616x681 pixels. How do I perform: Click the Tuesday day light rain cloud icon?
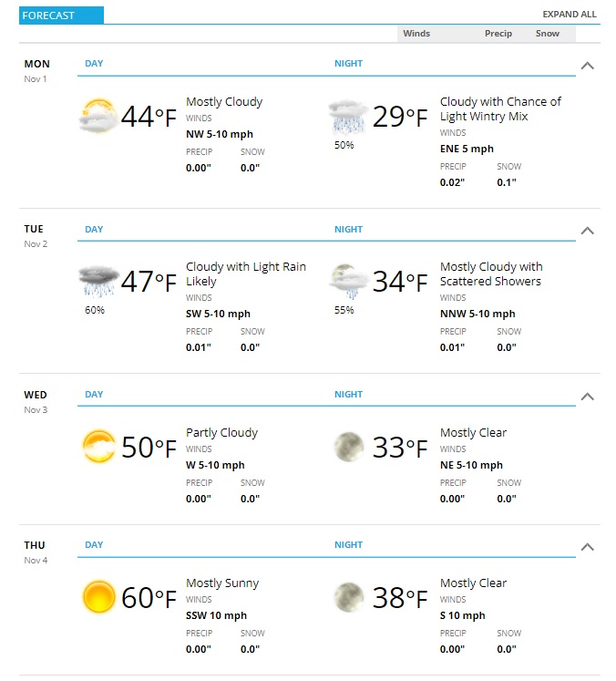pos(98,282)
